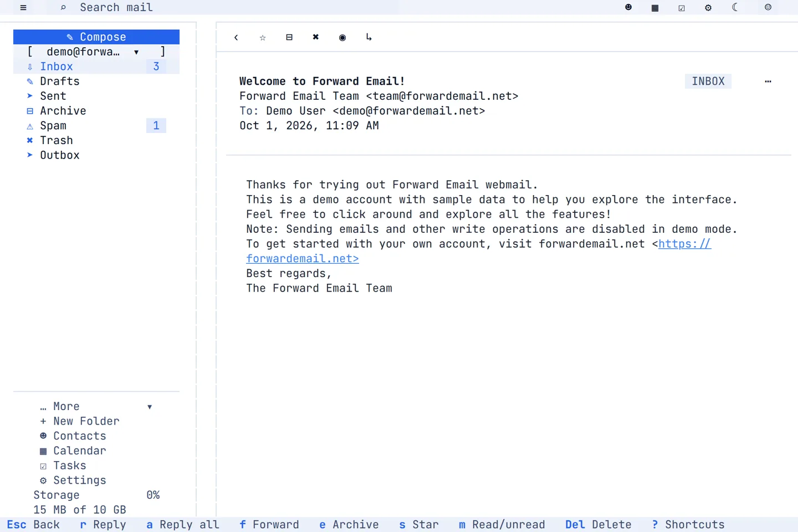798x532 pixels.
Task: Open the Outbox folder
Action: point(96,155)
